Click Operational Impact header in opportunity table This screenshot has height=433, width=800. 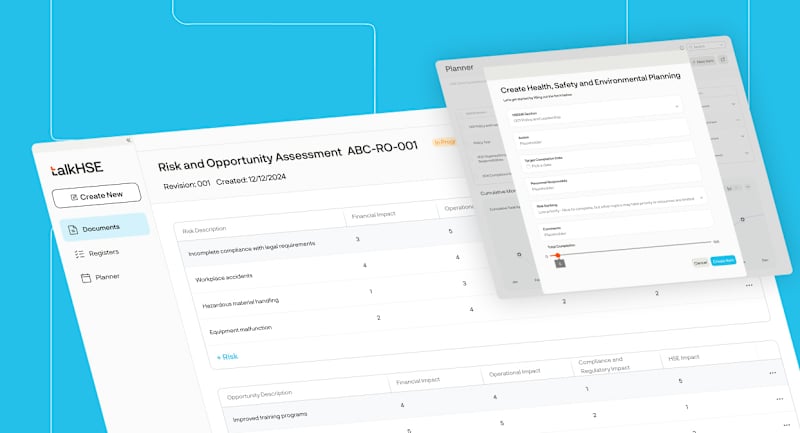[x=514, y=372]
